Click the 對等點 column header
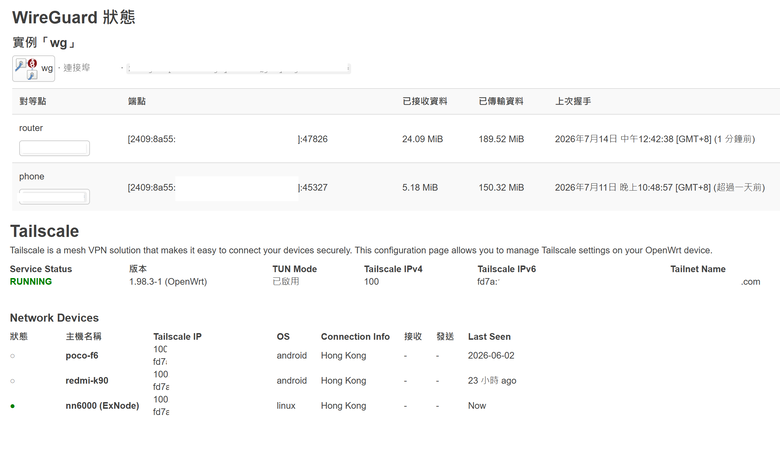Screen dimensions: 780x453 point(33,101)
